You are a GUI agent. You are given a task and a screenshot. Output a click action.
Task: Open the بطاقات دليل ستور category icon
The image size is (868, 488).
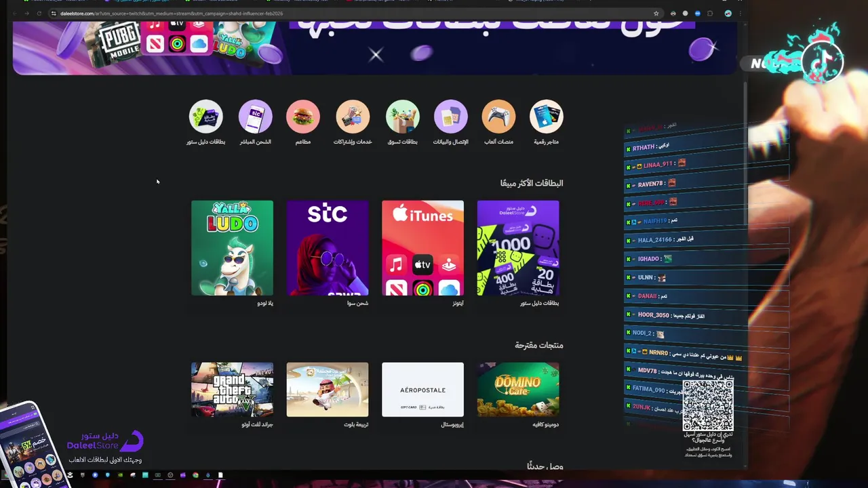[x=205, y=117]
